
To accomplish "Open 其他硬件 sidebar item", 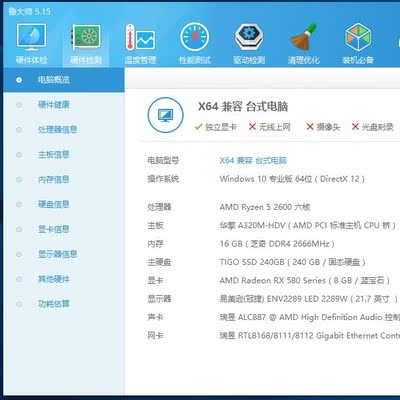I will coord(54,279).
